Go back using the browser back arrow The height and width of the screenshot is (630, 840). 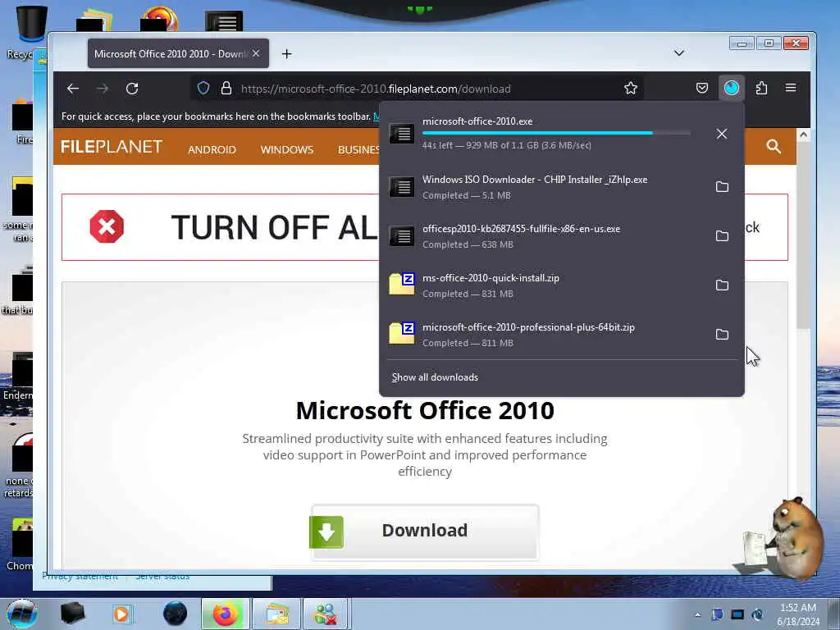tap(73, 89)
